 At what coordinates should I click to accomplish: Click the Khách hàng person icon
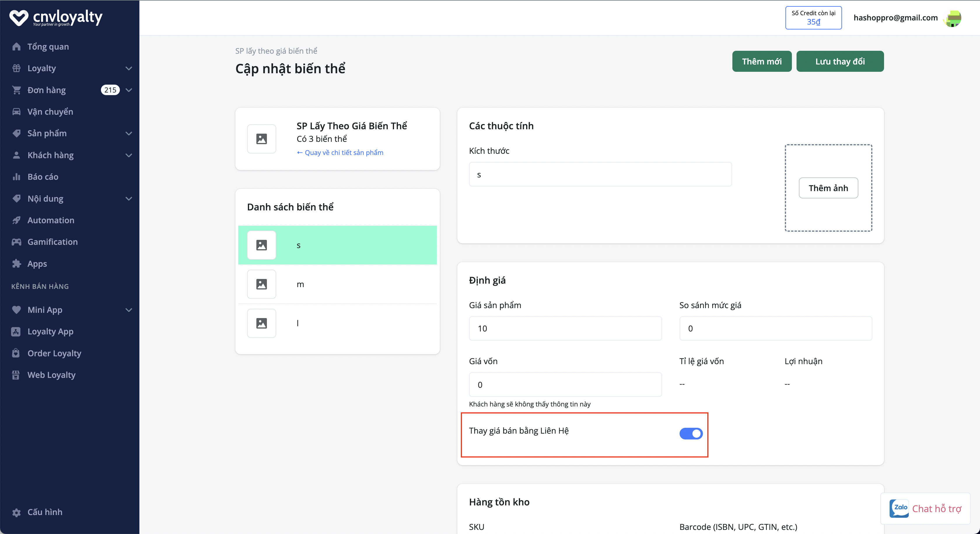pos(16,155)
